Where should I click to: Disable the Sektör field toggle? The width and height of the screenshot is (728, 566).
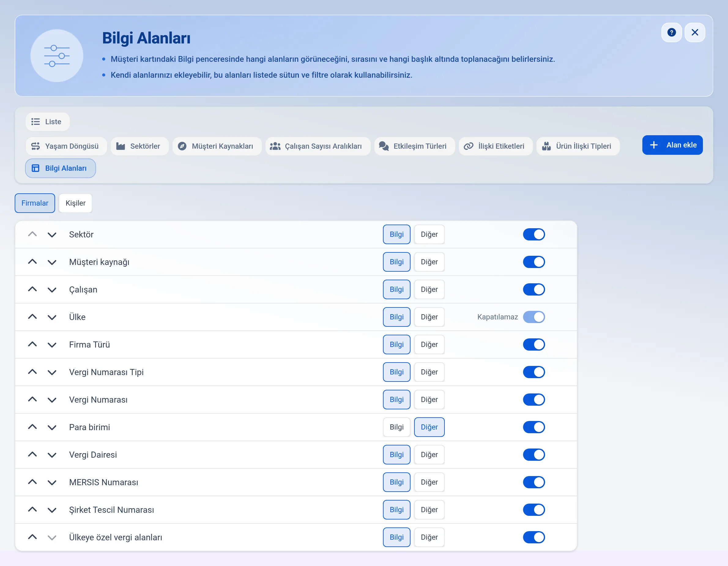pyautogui.click(x=534, y=234)
